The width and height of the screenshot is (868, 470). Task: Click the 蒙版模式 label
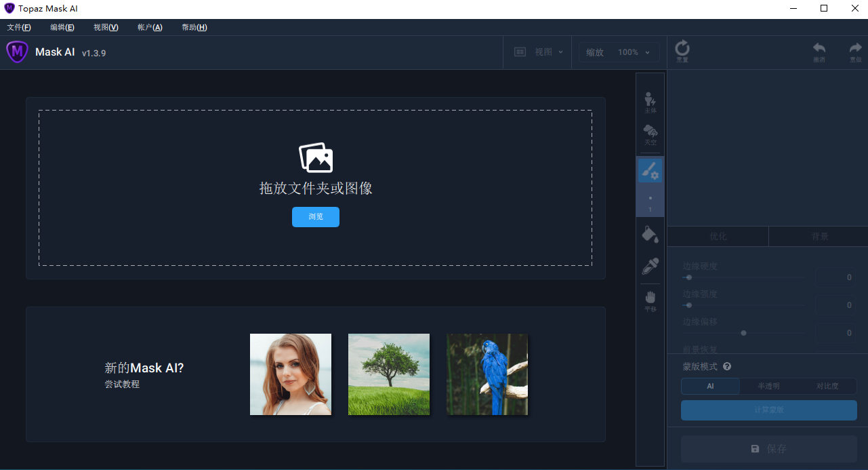700,366
